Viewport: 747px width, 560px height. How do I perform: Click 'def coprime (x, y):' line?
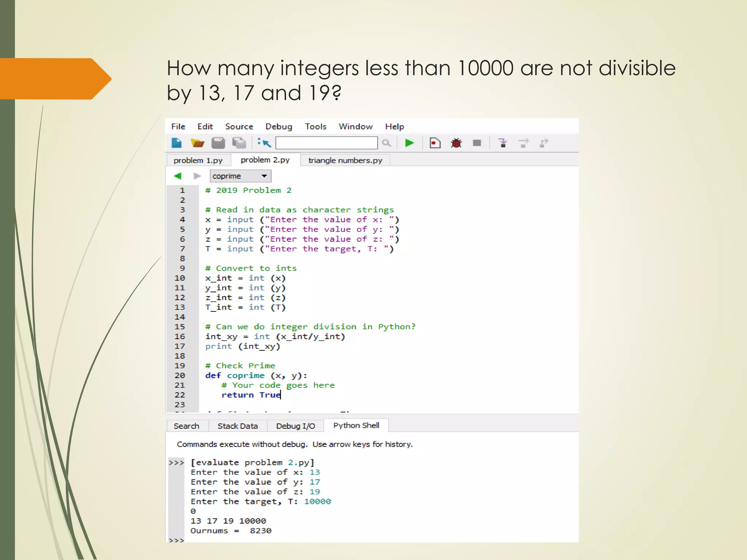pyautogui.click(x=256, y=376)
